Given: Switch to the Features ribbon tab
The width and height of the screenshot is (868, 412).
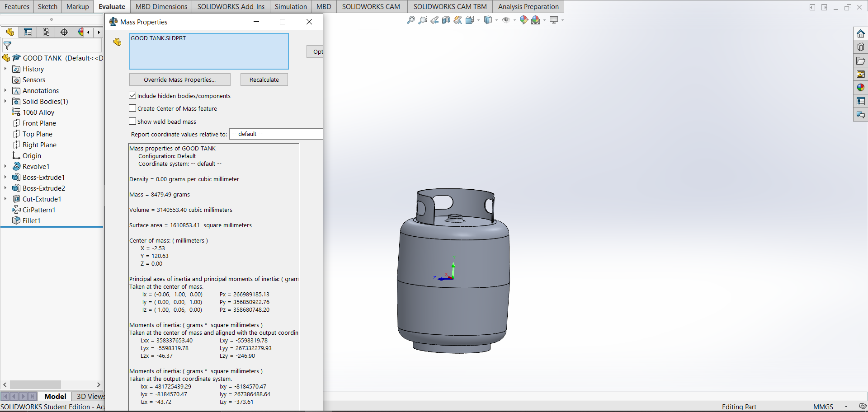Looking at the screenshot, I should pyautogui.click(x=17, y=6).
